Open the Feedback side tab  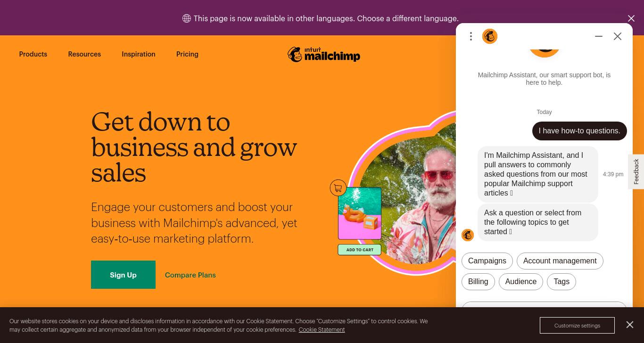[636, 171]
